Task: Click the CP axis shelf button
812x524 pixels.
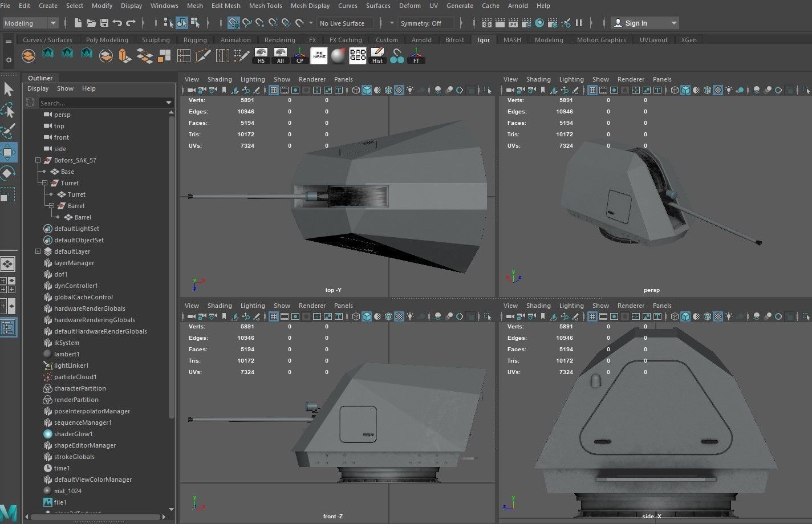Action: coord(300,55)
